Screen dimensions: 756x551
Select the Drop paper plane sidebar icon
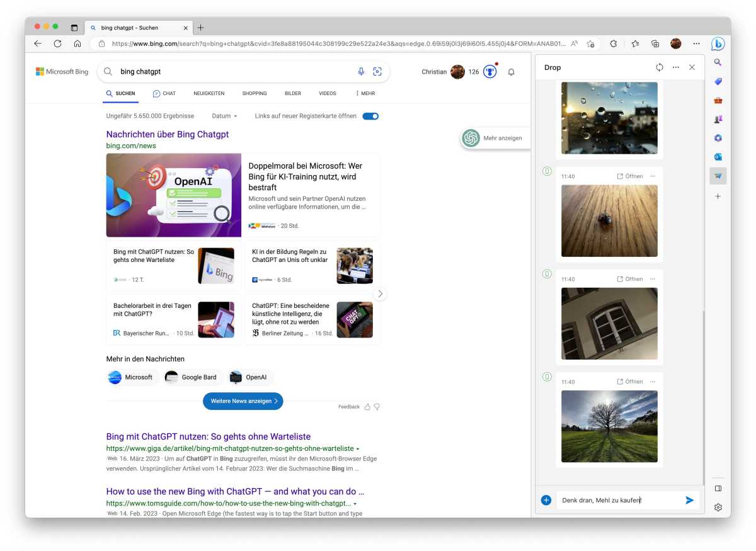click(x=718, y=176)
